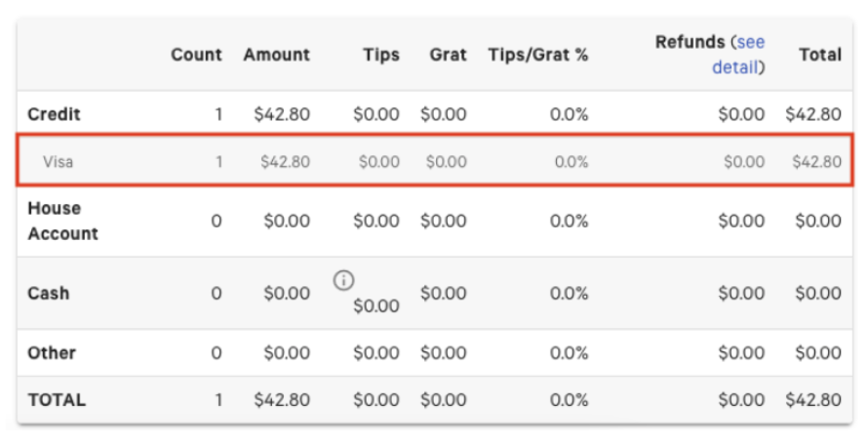Click the Total column header
The image size is (868, 447).
pos(819,55)
